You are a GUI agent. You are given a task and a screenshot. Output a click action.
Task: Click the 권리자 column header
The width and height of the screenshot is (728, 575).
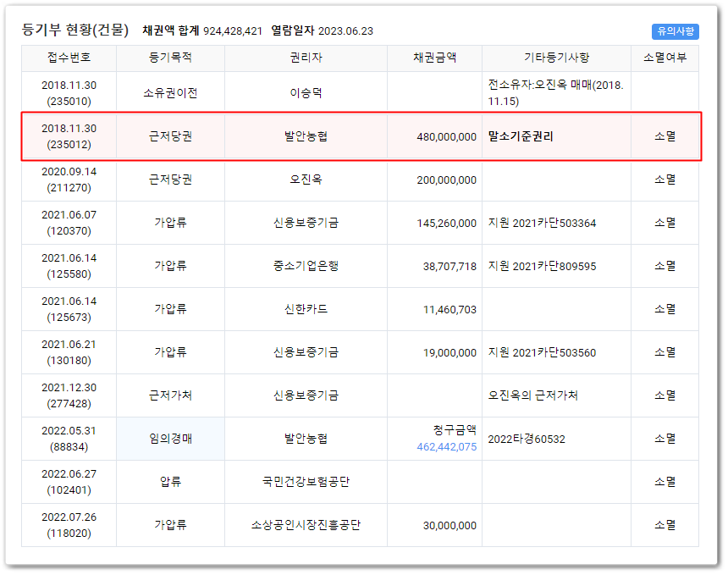point(306,58)
